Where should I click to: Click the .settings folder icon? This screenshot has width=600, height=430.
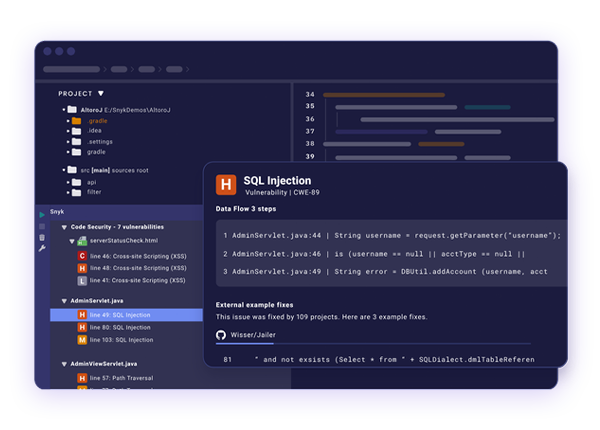[x=77, y=142]
